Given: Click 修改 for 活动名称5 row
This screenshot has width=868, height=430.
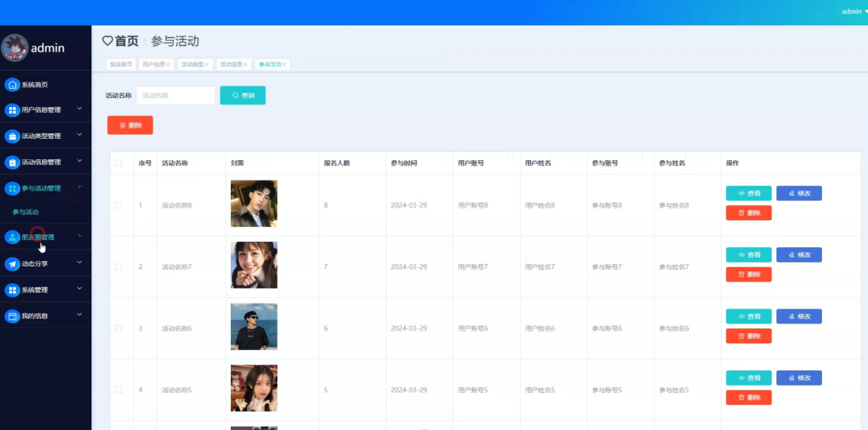Looking at the screenshot, I should tap(799, 378).
